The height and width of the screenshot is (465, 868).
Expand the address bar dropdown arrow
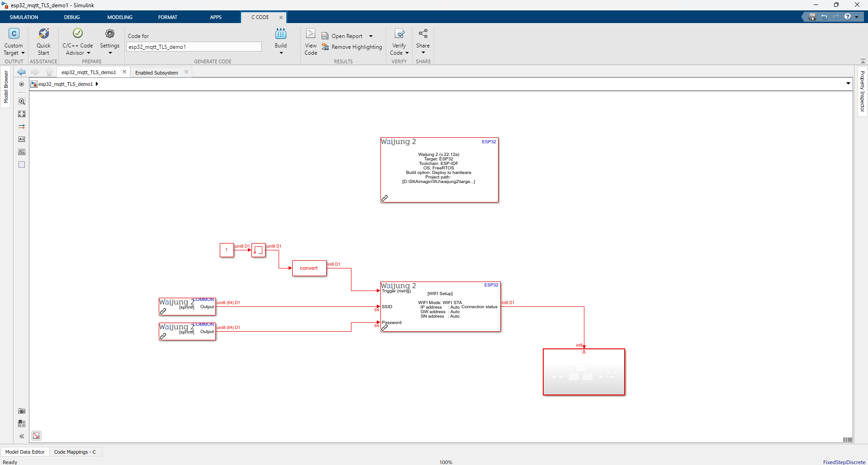848,83
